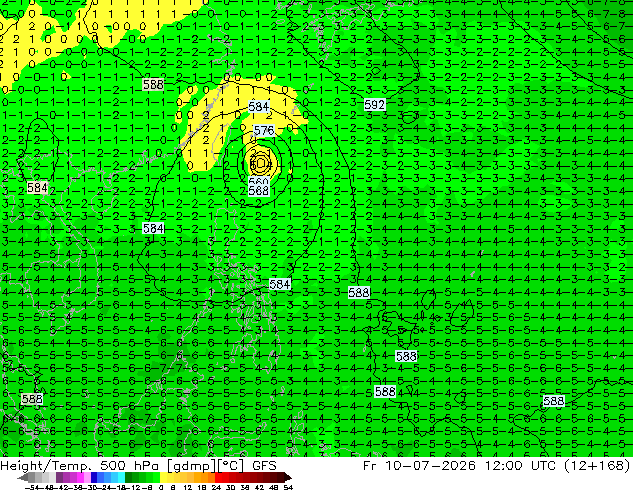Viewport: 634px width, 490px height.
Task: Click the legend value '54'
Action: click(x=288, y=487)
